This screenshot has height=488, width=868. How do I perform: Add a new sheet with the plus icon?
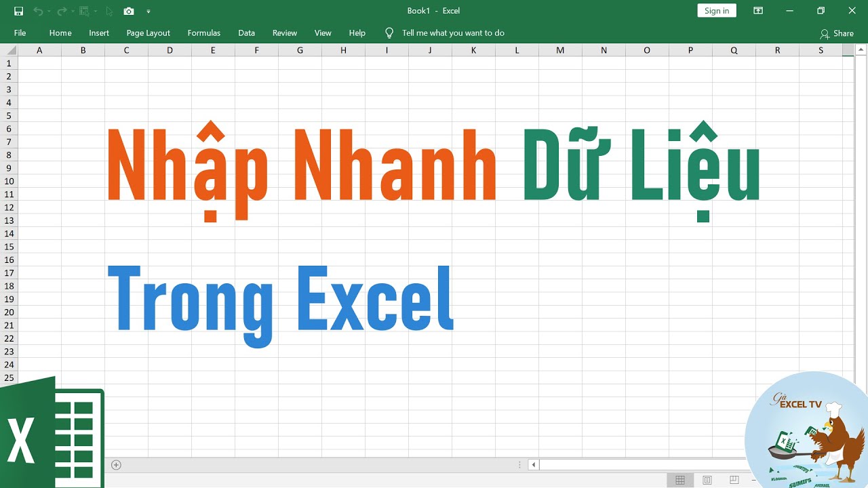pos(116,465)
